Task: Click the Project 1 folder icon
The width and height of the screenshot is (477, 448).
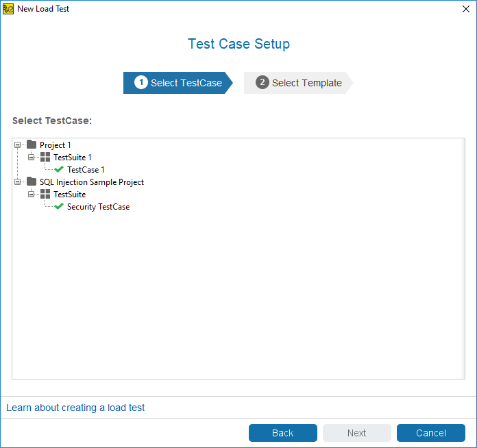Action: click(32, 145)
